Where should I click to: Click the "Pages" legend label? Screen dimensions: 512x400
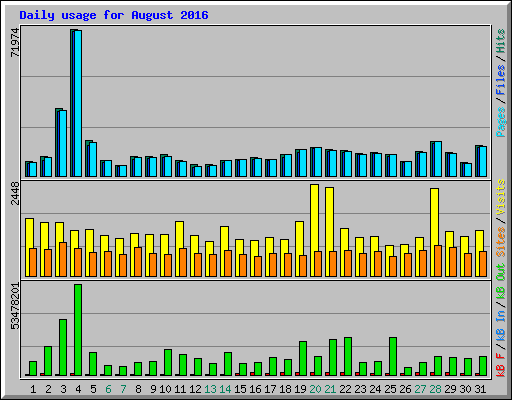click(501, 122)
